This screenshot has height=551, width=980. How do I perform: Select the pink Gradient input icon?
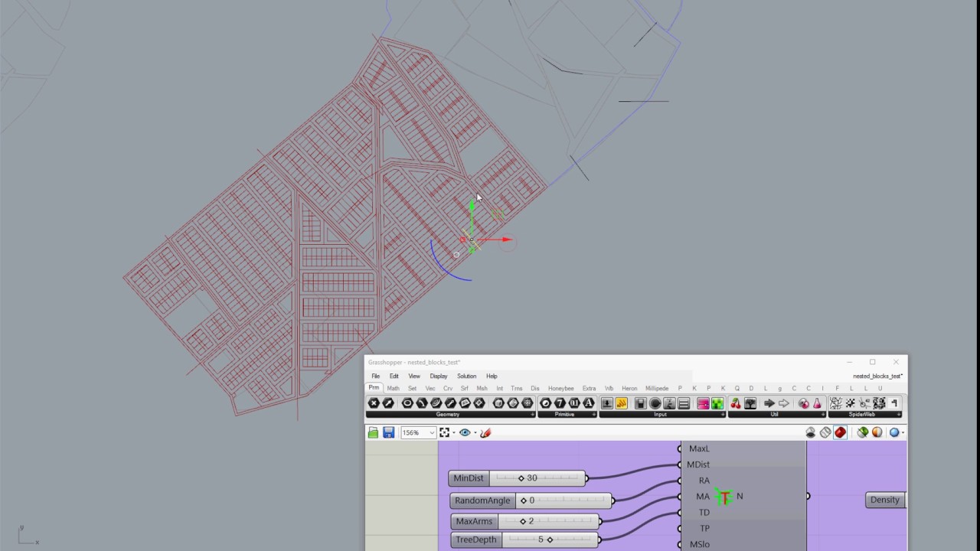[703, 403]
